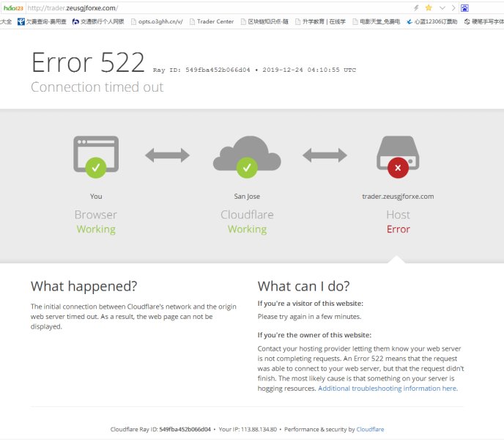Click the URL address field
The image size is (504, 440).
point(218,8)
